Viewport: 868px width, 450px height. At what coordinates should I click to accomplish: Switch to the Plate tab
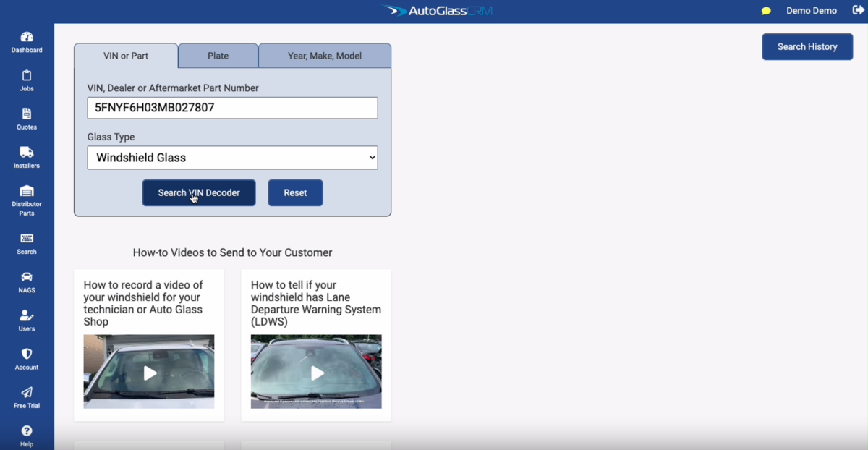point(218,56)
